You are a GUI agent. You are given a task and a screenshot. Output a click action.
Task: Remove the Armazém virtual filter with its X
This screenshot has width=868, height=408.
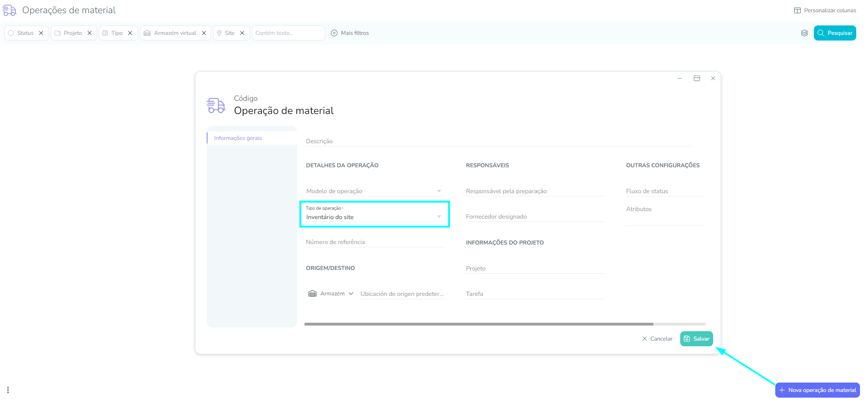click(x=204, y=33)
